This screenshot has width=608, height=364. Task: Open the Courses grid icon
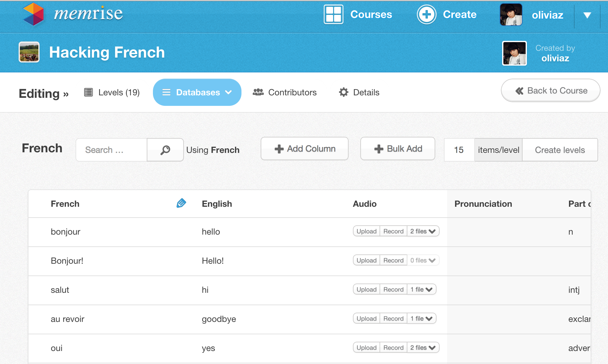pyautogui.click(x=333, y=14)
